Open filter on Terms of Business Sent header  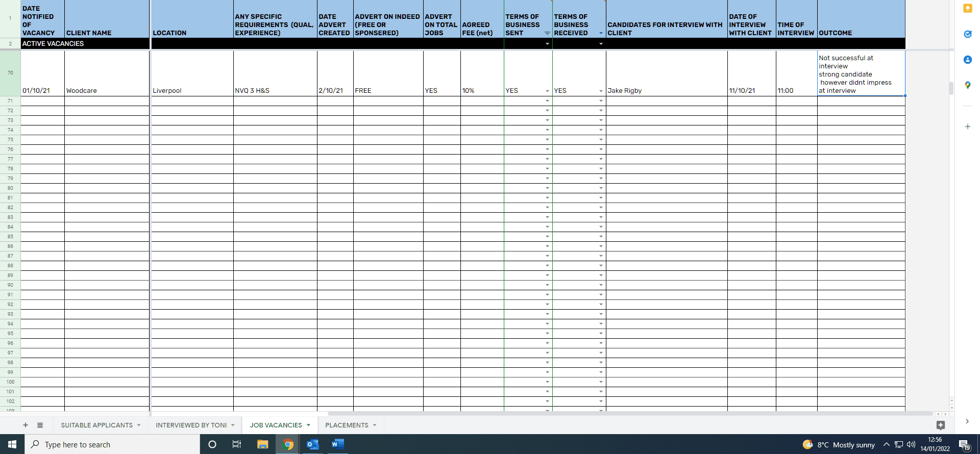[x=547, y=33]
